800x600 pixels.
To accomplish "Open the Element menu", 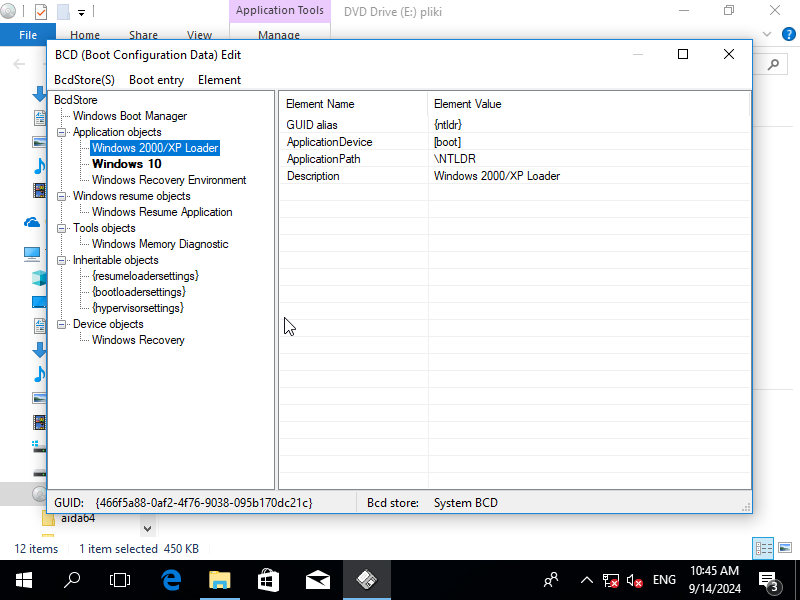I will tap(219, 80).
